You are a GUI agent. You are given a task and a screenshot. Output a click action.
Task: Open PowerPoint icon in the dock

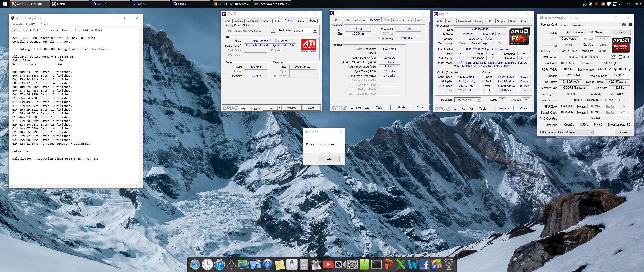(388, 265)
